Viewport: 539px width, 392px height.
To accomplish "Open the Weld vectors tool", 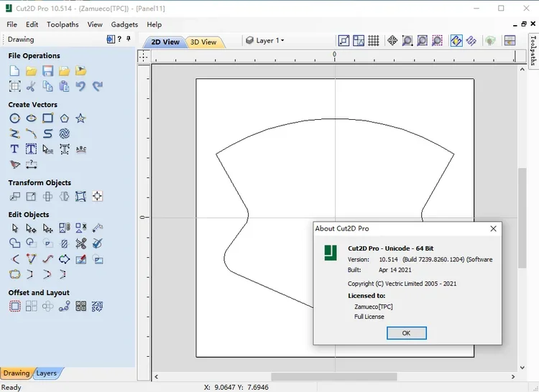I will click(x=14, y=243).
